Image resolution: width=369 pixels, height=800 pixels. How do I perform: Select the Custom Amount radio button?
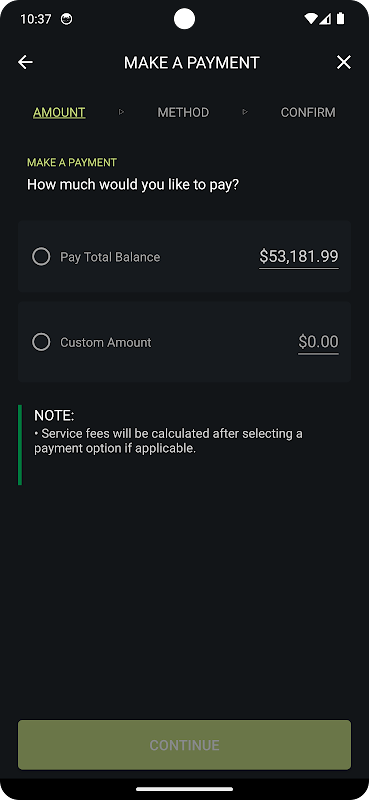(41, 342)
